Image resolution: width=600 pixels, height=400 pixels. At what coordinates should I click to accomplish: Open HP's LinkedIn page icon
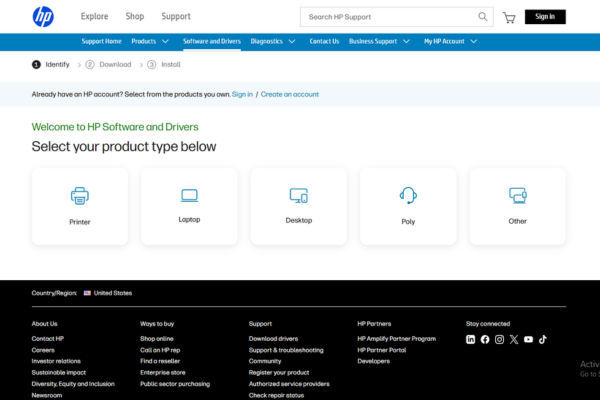471,340
